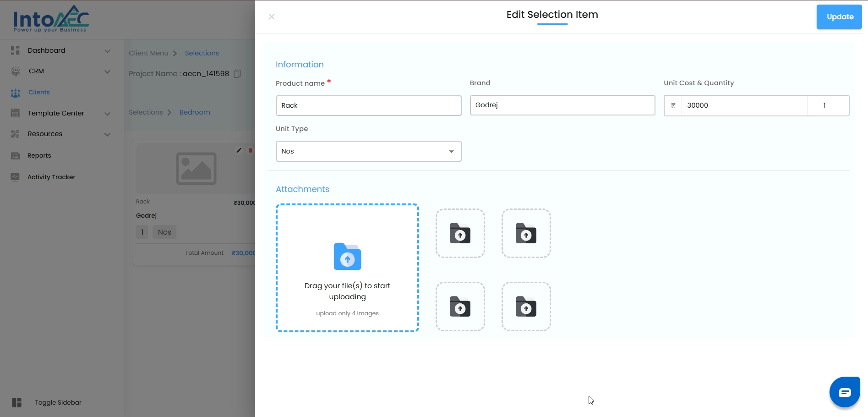
Task: Go to Client Menu breadcrumb
Action: coord(148,53)
